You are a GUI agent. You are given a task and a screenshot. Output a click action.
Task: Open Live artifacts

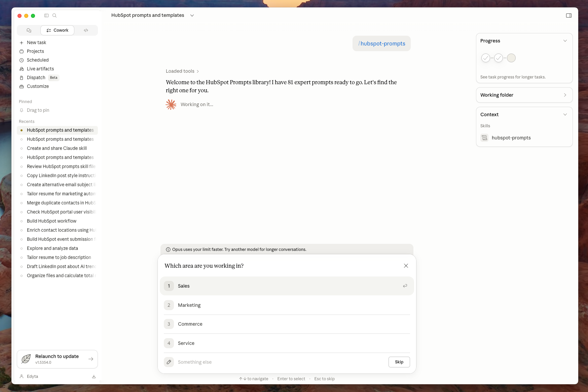57,69
